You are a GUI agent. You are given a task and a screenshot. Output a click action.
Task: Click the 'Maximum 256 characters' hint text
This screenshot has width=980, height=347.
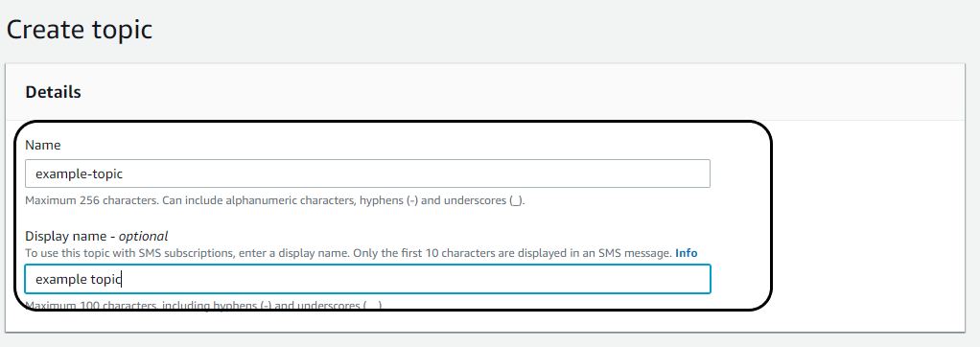click(x=275, y=201)
